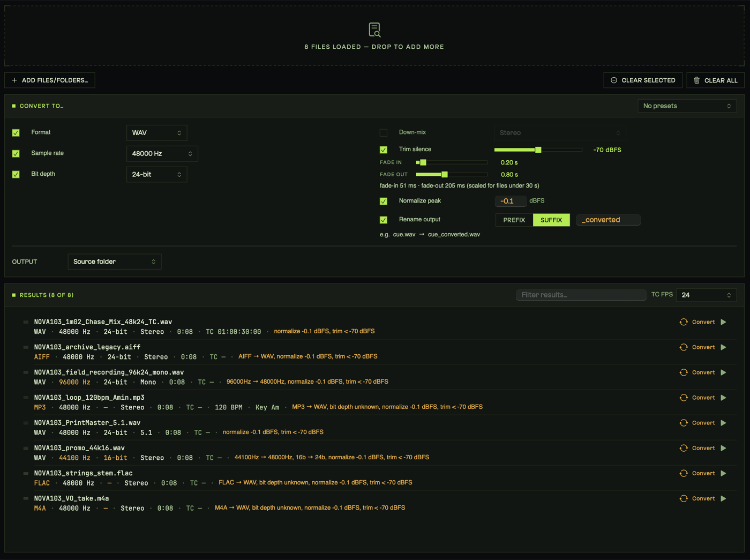Open the TC FPS 24 dropdown
The width and height of the screenshot is (750, 560).
point(706,295)
